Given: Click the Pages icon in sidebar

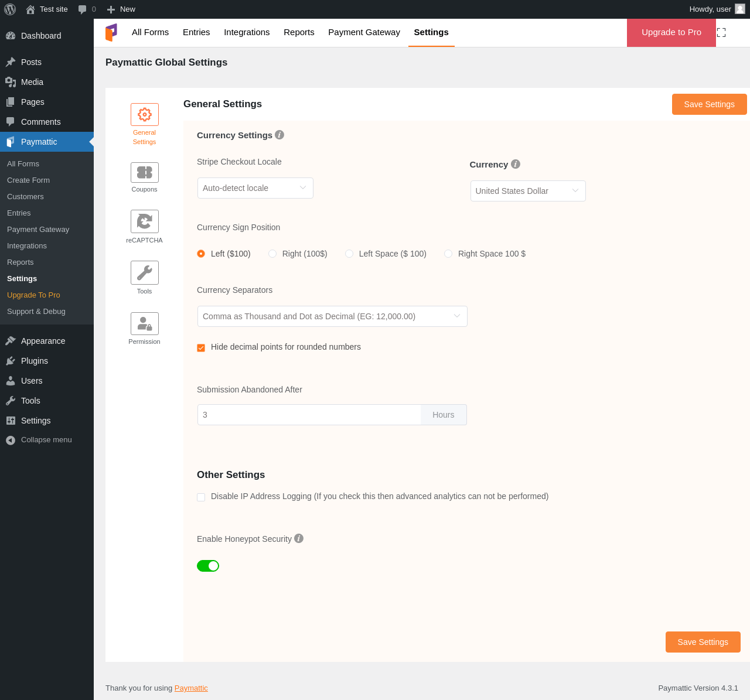Looking at the screenshot, I should coord(11,102).
